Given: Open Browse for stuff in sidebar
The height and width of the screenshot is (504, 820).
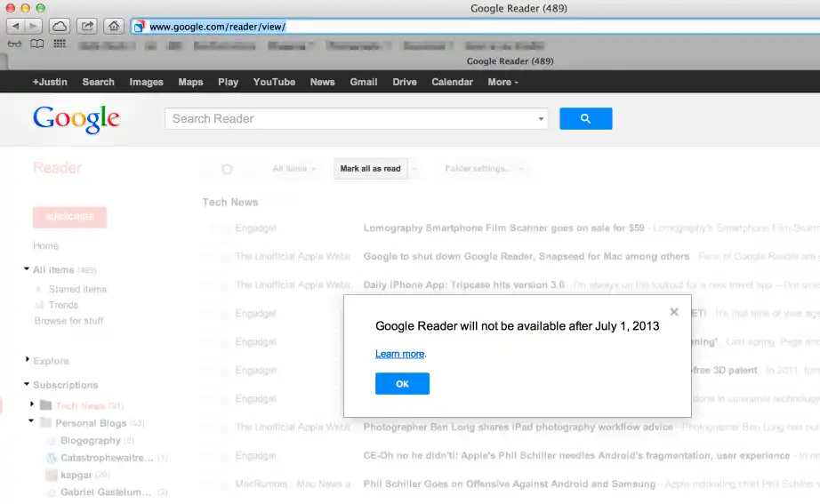Looking at the screenshot, I should pyautogui.click(x=69, y=321).
